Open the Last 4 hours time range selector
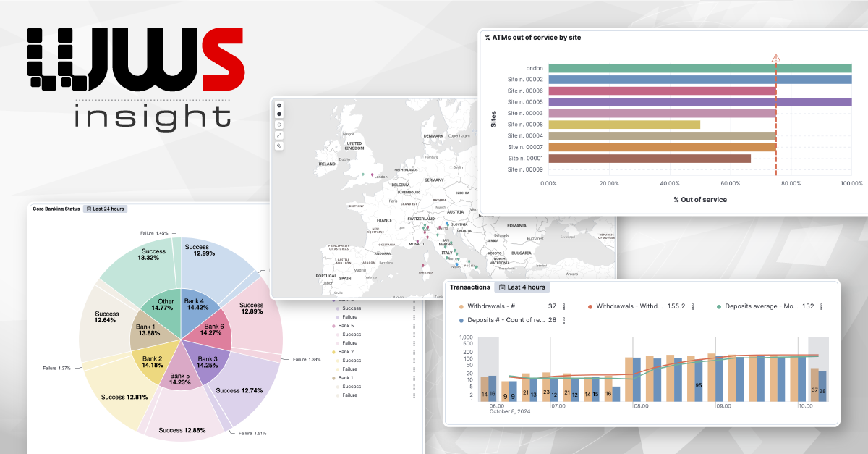Viewport: 868px width, 454px height. [x=522, y=287]
